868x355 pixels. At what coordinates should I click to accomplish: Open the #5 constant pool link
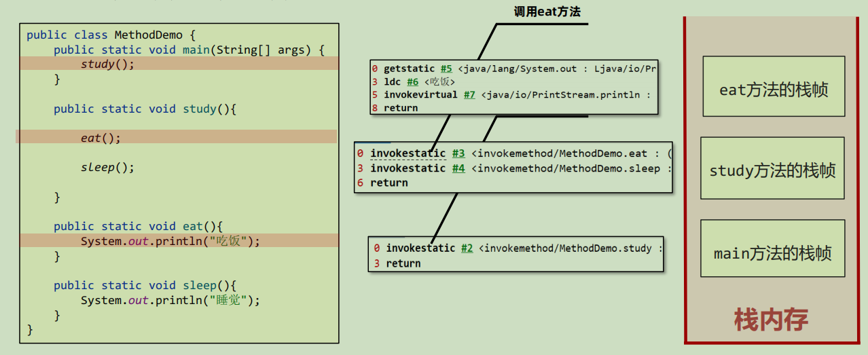point(446,69)
